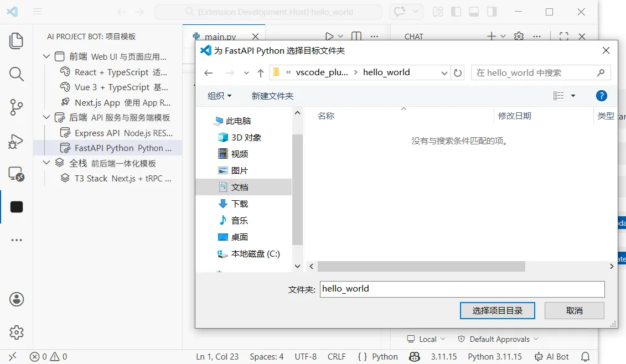Collapse the 后端 API templates group
This screenshot has width=626, height=364.
tap(46, 117)
